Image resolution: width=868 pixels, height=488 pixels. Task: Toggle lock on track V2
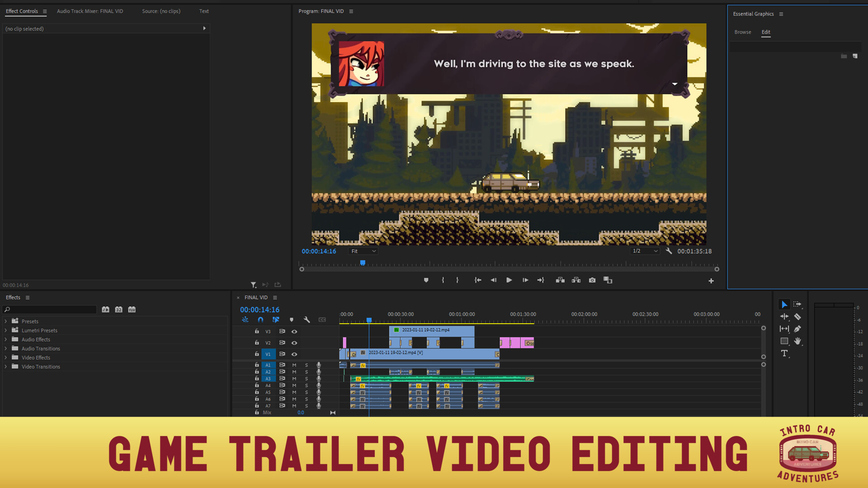pos(257,343)
